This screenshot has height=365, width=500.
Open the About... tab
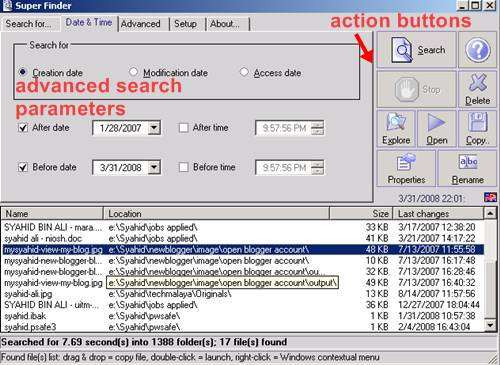point(225,24)
